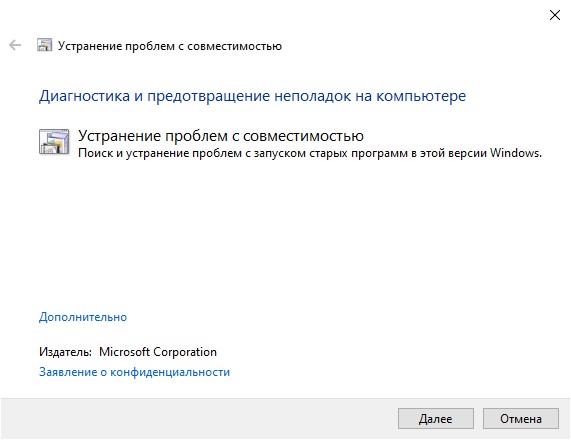This screenshot has height=440, width=571.
Task: Click the Издатель: label
Action: point(66,352)
